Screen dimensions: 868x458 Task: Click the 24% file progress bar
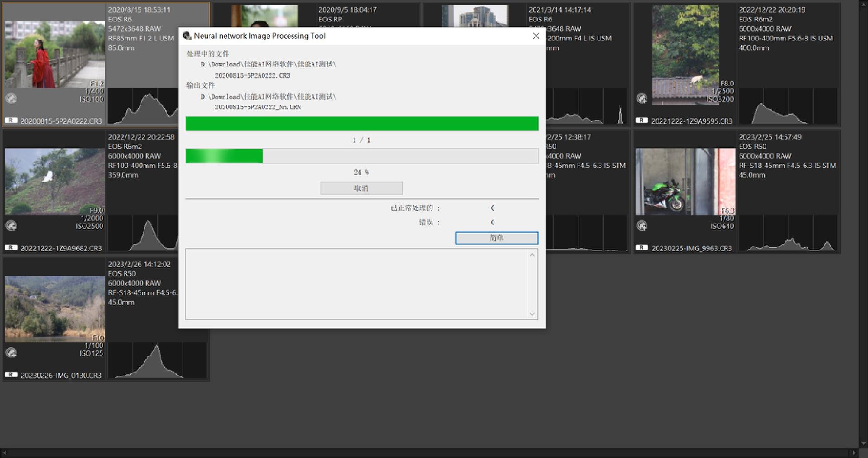click(x=362, y=156)
